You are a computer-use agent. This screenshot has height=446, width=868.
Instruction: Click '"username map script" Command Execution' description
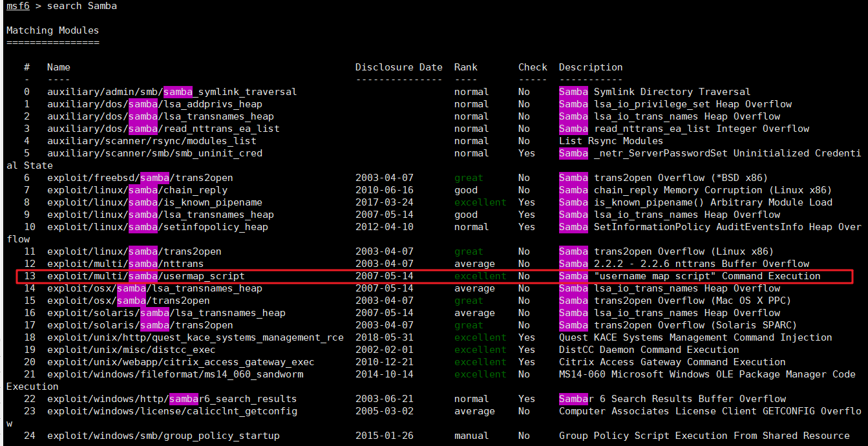pyautogui.click(x=707, y=276)
